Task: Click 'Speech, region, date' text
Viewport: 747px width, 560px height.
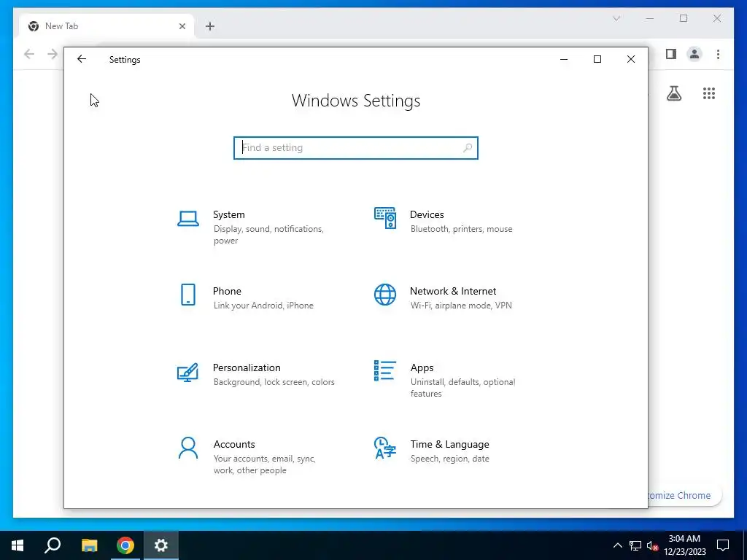Action: point(449,459)
